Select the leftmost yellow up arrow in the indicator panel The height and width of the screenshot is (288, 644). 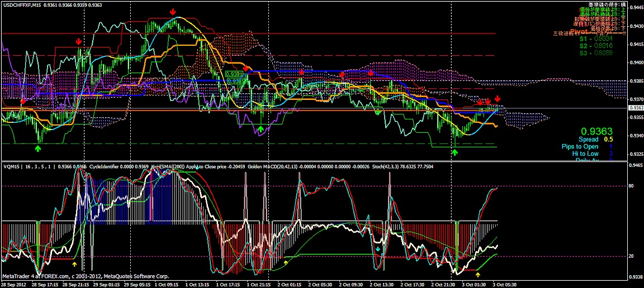tap(75, 263)
